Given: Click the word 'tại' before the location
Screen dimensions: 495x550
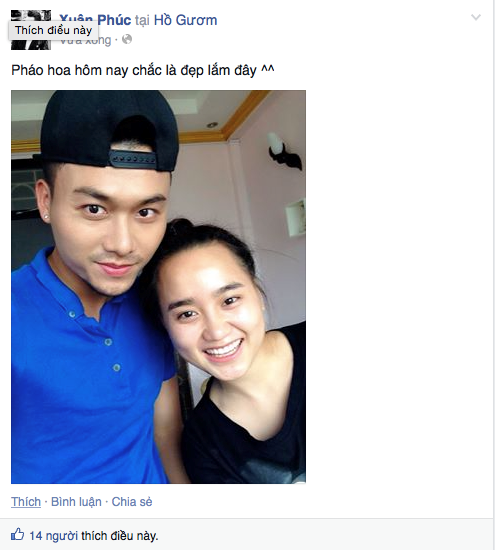Looking at the screenshot, I should point(142,20).
